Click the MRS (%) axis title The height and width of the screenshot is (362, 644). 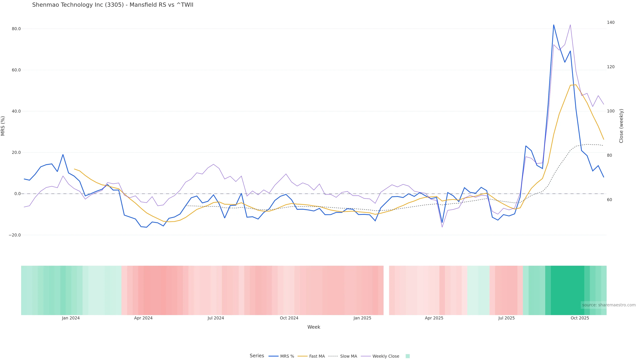pos(3,126)
